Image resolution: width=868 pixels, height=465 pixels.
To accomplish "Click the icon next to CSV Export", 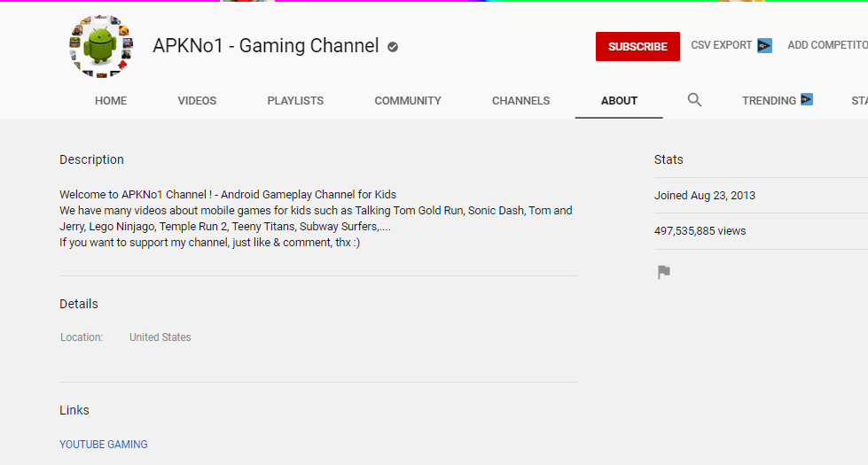I will (764, 45).
